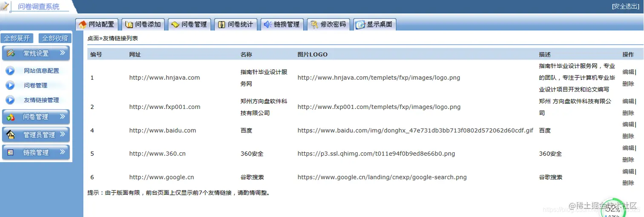This screenshot has width=644, height=217.
Task: Click the house icon on 网站配置 tab
Action: click(x=83, y=25)
